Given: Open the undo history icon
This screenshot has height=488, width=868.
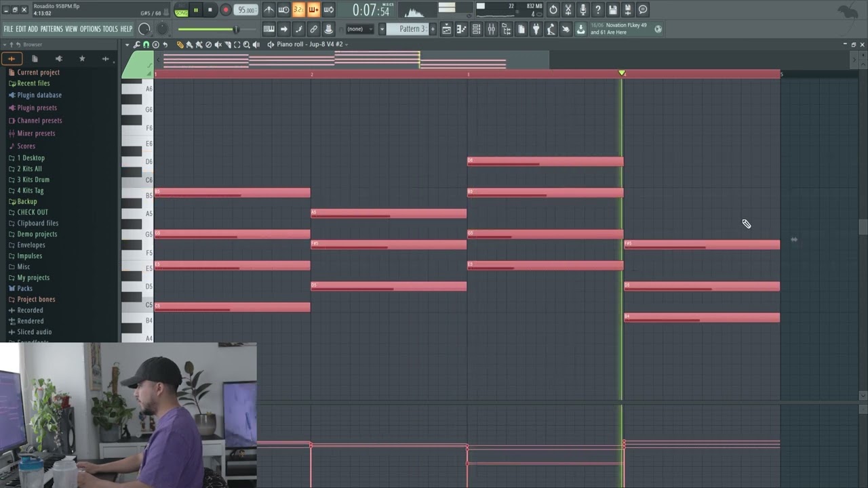Looking at the screenshot, I should tap(553, 9).
